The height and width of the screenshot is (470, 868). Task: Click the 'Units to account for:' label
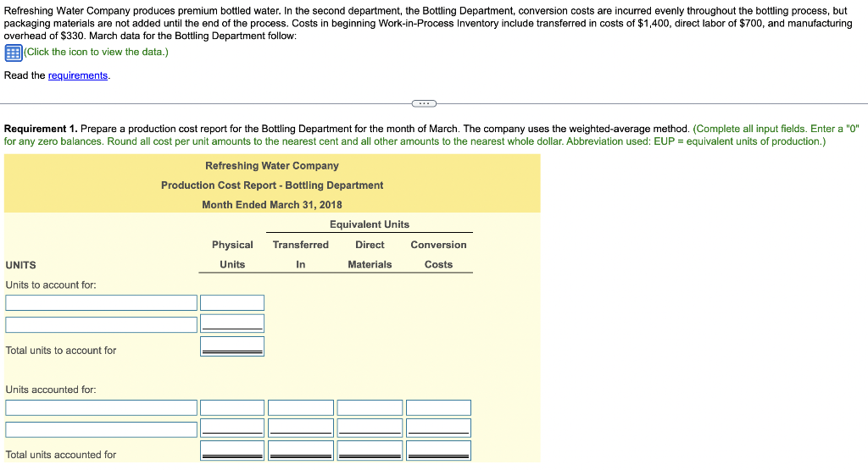(x=50, y=285)
